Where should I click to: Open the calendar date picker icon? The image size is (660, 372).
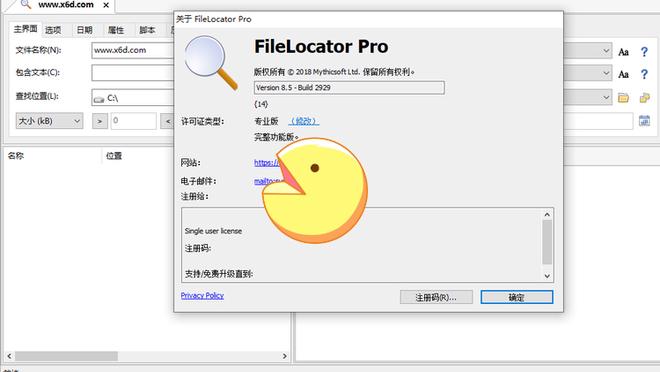(x=644, y=121)
